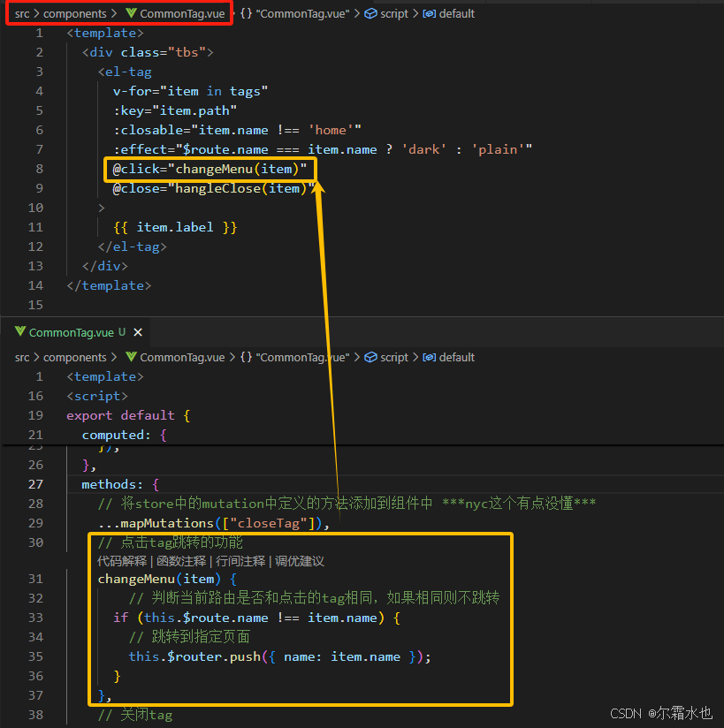The width and height of the screenshot is (724, 728).
Task: Click line number 27 in the gutter
Action: [35, 484]
